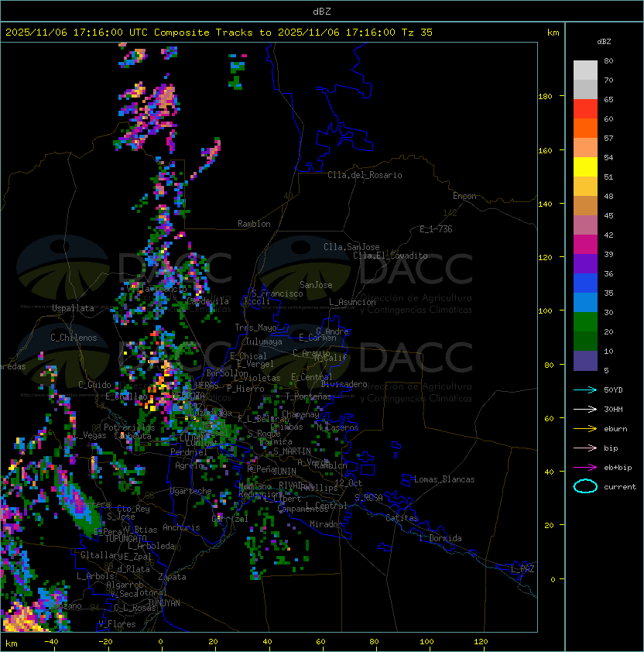Image resolution: width=644 pixels, height=652 pixels.
Task: Click the 'eburn' legend label
Action: 615,429
